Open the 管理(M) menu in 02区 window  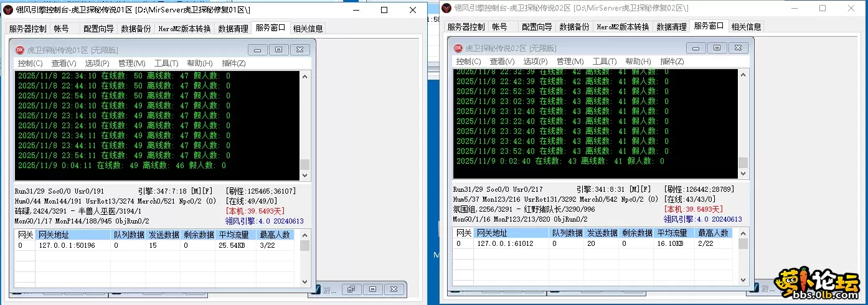tap(570, 62)
